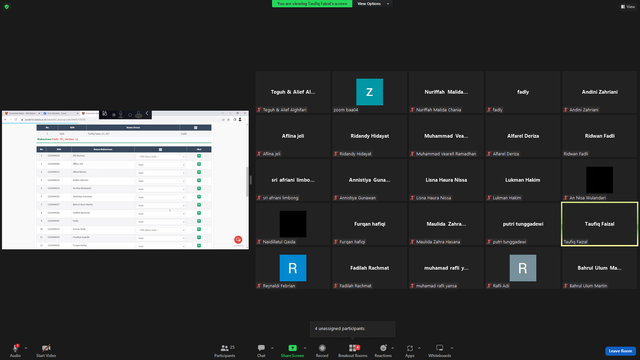Expand the arrow next to Apps
Image resolution: width=640 pixels, height=360 pixels.
(419, 348)
